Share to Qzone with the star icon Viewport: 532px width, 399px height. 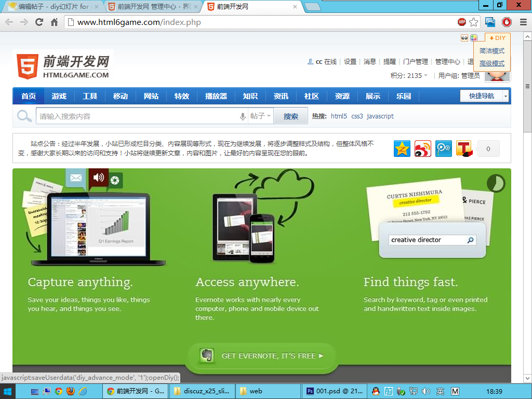(x=402, y=149)
